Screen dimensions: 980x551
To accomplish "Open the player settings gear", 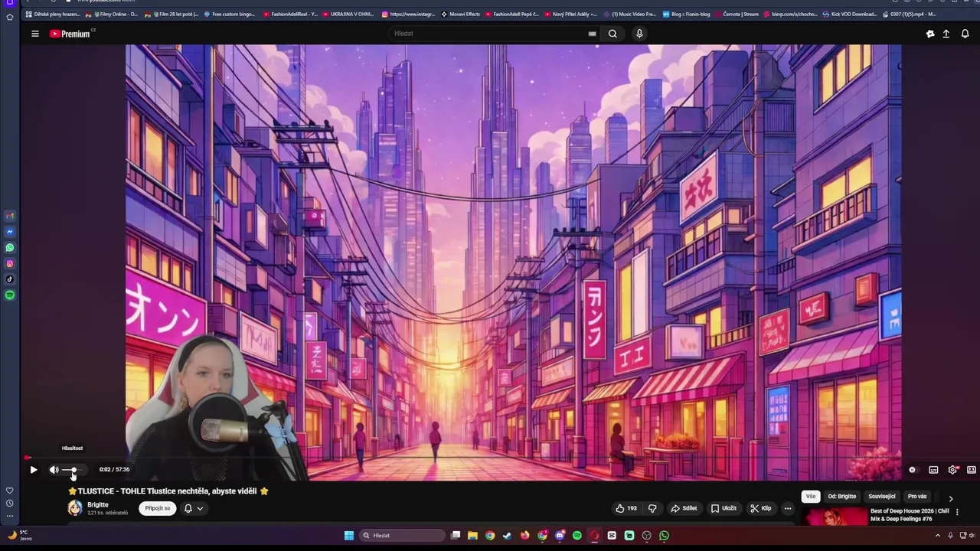I will point(952,470).
